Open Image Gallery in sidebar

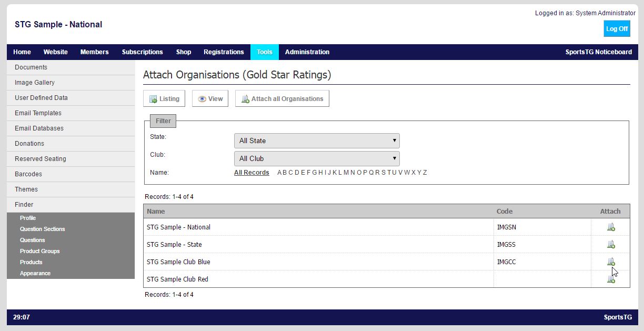[x=71, y=83]
